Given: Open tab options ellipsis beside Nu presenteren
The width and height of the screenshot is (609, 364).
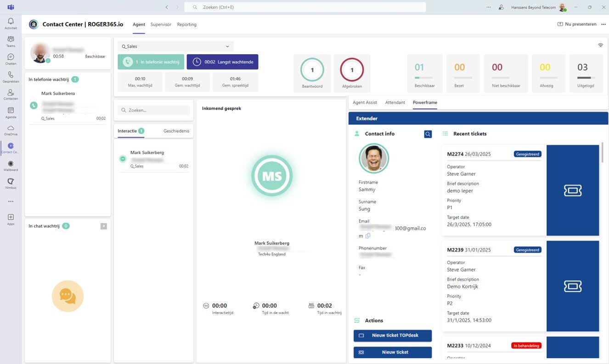Looking at the screenshot, I should click(603, 24).
